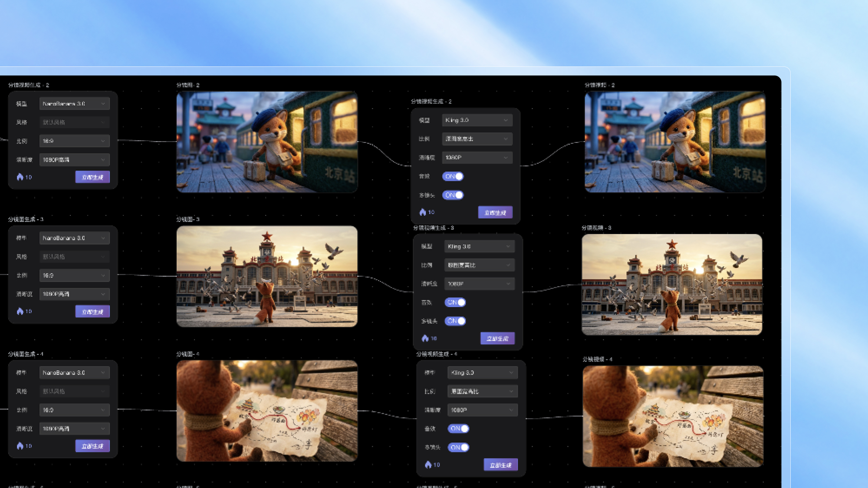This screenshot has width=868, height=488.
Task: Select fox at train station storyboard image 2
Action: coord(267,142)
